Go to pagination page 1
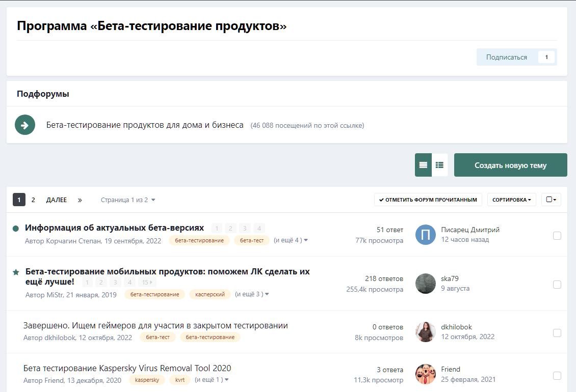 tap(19, 200)
